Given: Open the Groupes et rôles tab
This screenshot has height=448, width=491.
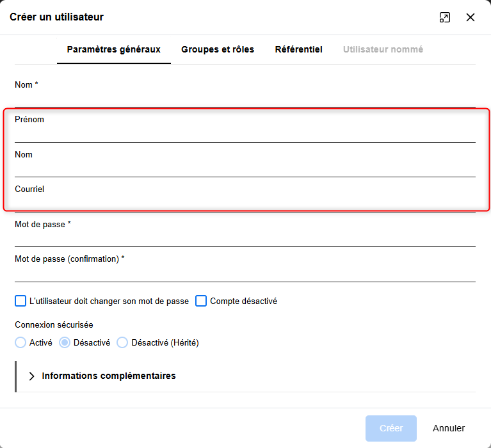Looking at the screenshot, I should (x=218, y=49).
